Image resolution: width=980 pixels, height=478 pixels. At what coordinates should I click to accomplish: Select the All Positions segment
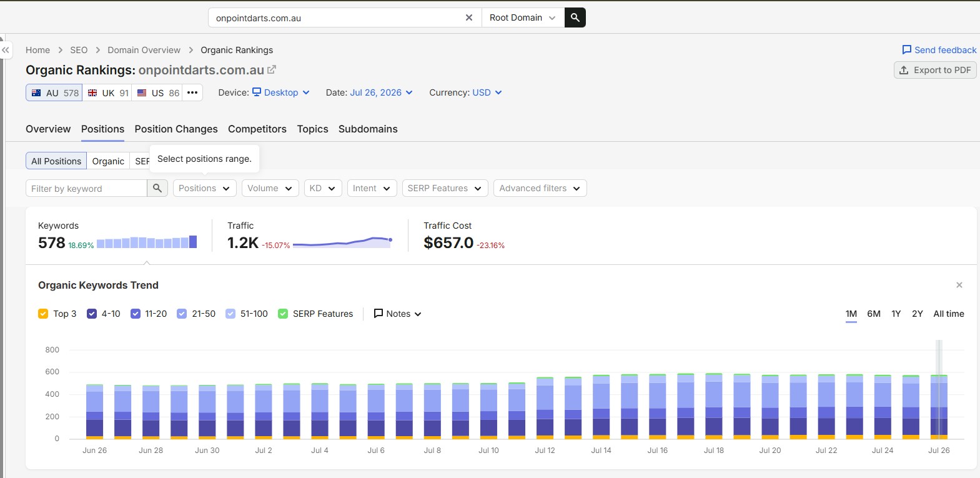pyautogui.click(x=56, y=161)
